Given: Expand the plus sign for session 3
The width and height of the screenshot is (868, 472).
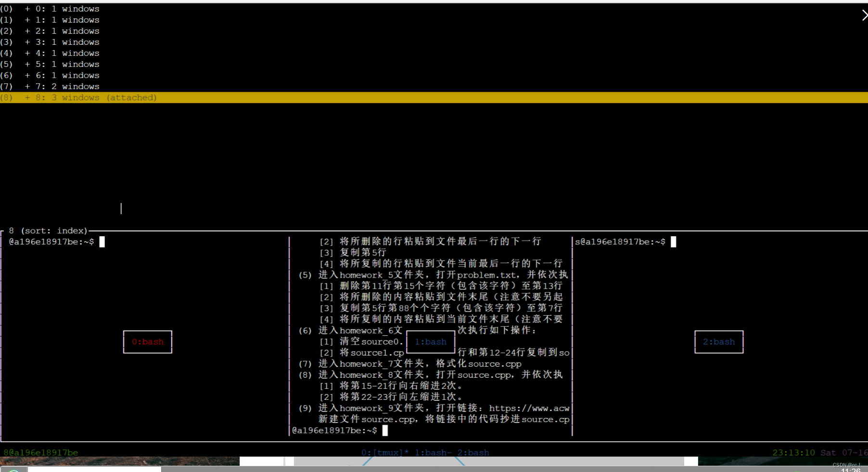Looking at the screenshot, I should tap(27, 42).
